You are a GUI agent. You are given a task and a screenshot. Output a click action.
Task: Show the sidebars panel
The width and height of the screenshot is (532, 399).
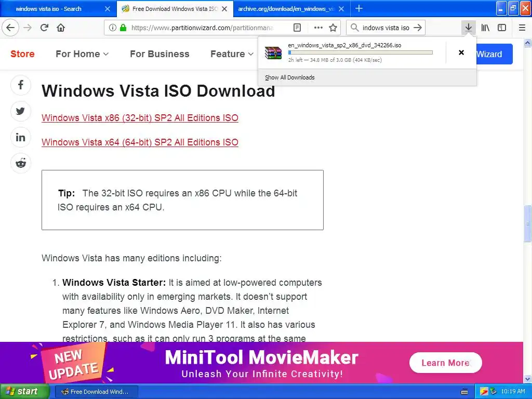[x=502, y=28]
